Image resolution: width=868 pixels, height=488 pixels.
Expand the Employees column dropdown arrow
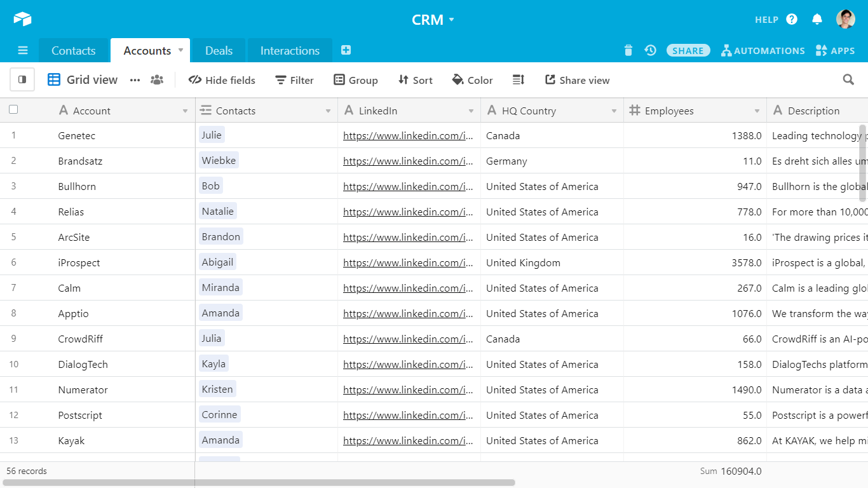(757, 111)
